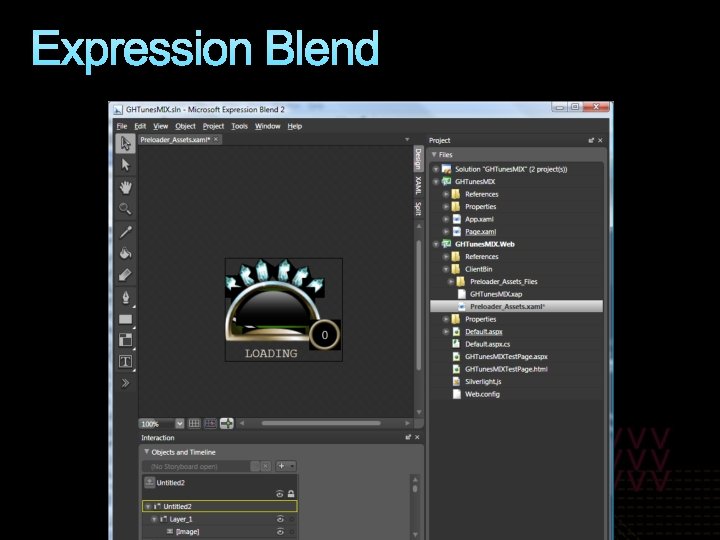Switch to Split view tab
Screen dimensions: 720x540
418,208
